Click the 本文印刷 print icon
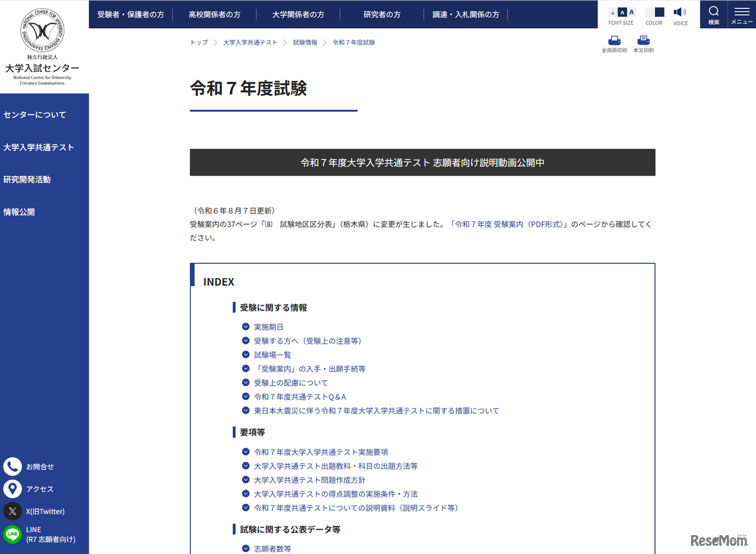756x554 pixels. pos(643,41)
